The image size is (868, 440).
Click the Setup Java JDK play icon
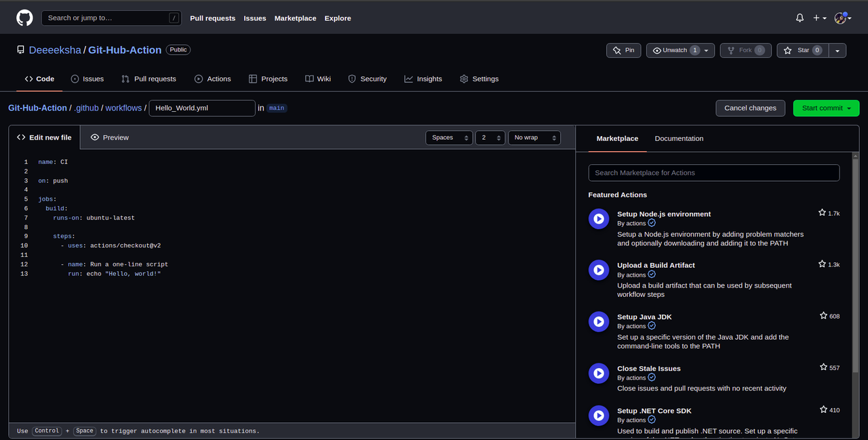point(599,321)
